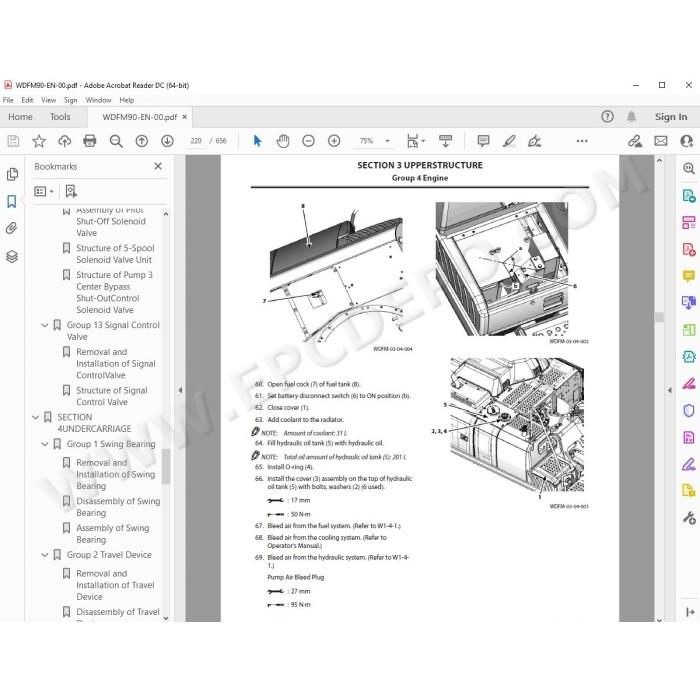This screenshot has width=700, height=700.
Task: Open the fit page options icon
Action: pyautogui.click(x=416, y=141)
